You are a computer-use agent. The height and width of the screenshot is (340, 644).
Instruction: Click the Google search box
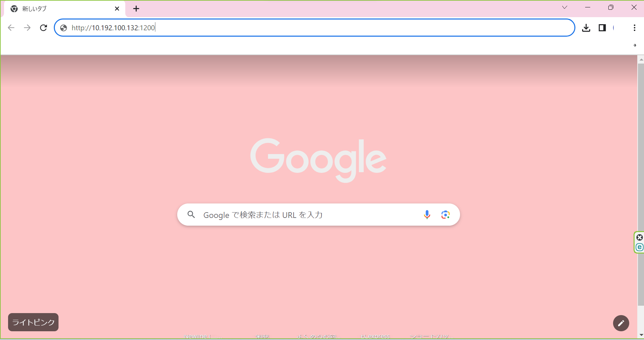pyautogui.click(x=318, y=215)
